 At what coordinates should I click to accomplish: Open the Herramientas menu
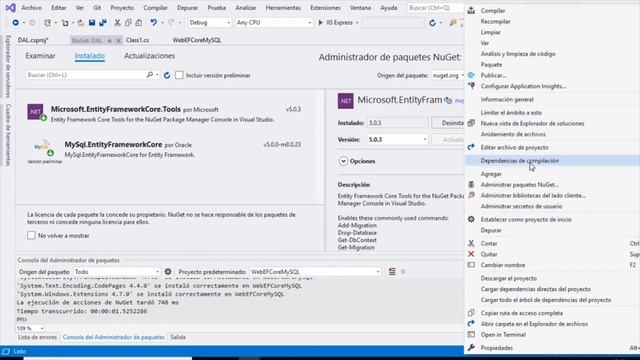pyautogui.click(x=283, y=8)
